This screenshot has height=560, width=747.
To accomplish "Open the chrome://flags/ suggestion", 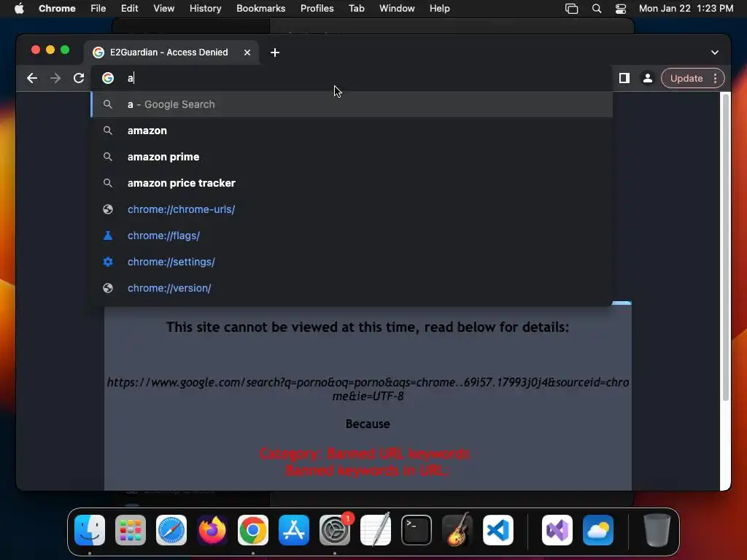I will (352, 236).
